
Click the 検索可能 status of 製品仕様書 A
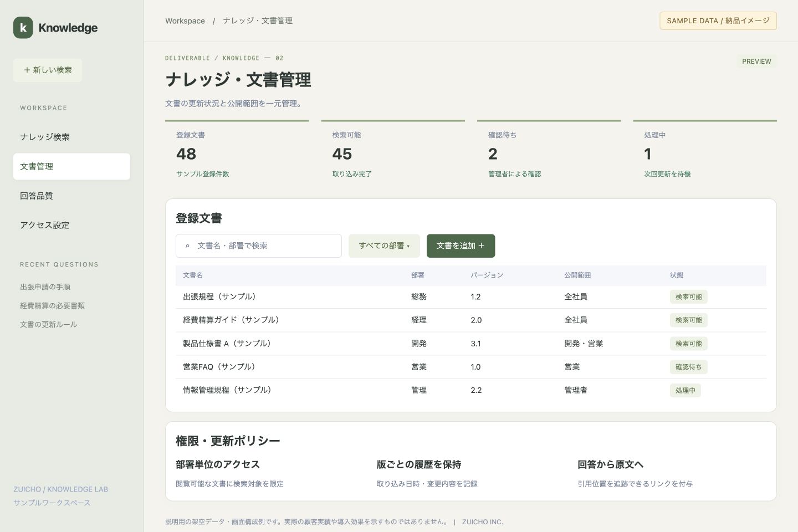tap(688, 344)
